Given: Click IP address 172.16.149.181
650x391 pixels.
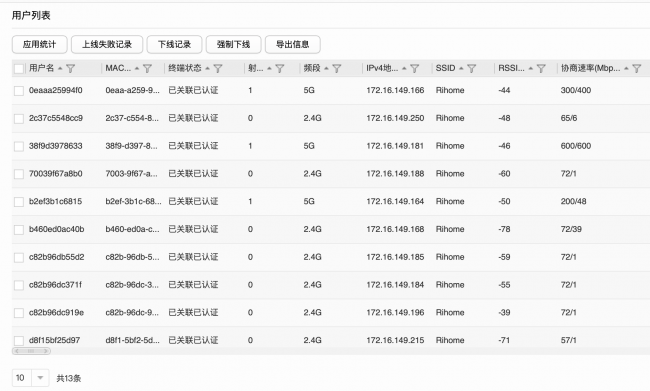Looking at the screenshot, I should point(395,146).
